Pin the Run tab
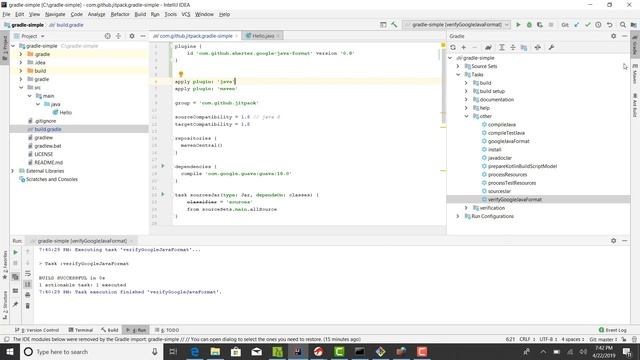Image resolution: width=640 pixels, height=360 pixels. (x=16, y=304)
